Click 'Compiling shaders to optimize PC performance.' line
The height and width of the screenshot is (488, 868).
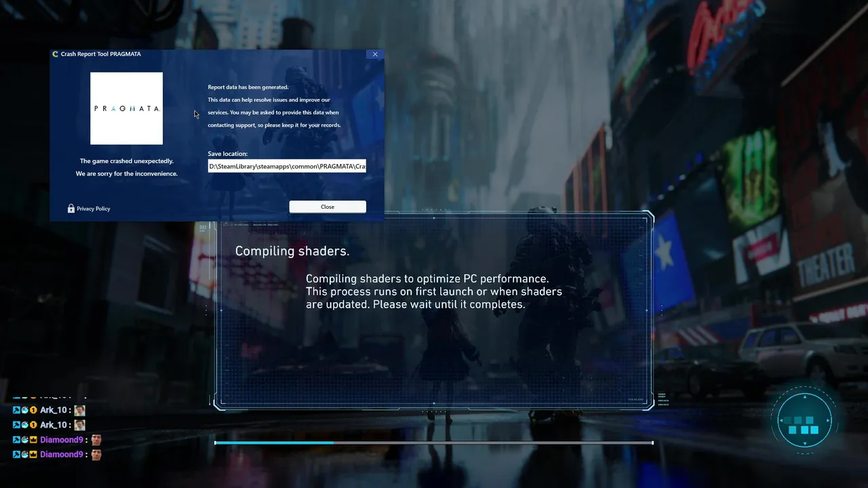427,279
